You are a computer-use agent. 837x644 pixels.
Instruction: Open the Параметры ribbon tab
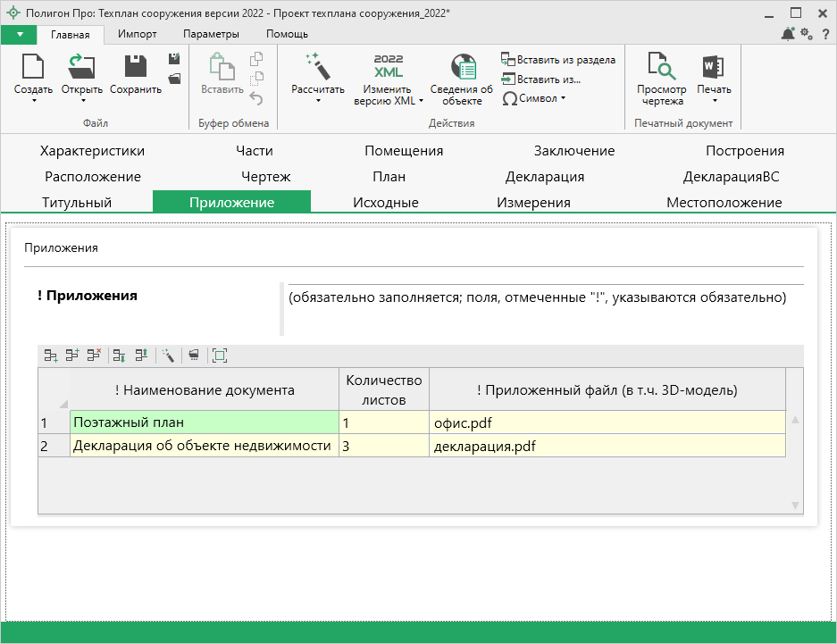(x=211, y=34)
